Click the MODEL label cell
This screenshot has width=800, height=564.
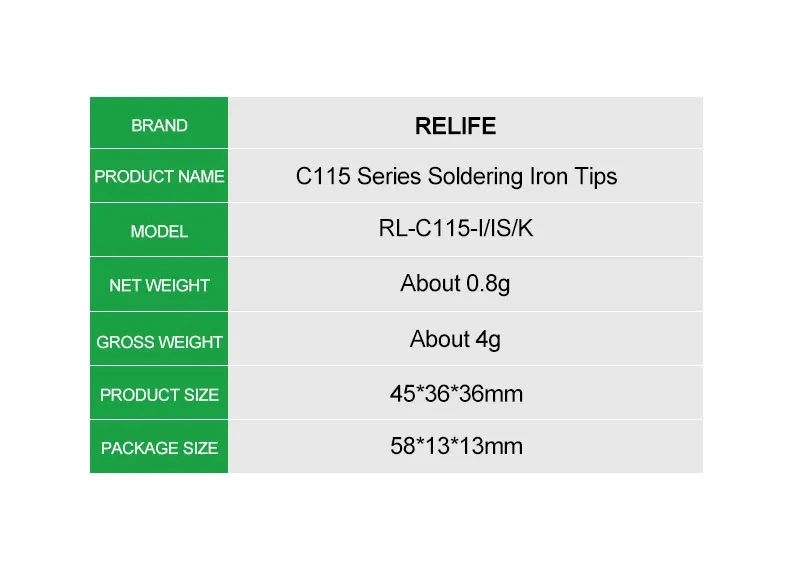click(159, 230)
